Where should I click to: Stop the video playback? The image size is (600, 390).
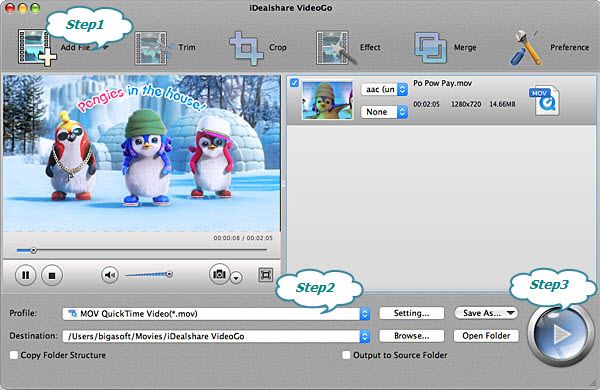coord(52,275)
